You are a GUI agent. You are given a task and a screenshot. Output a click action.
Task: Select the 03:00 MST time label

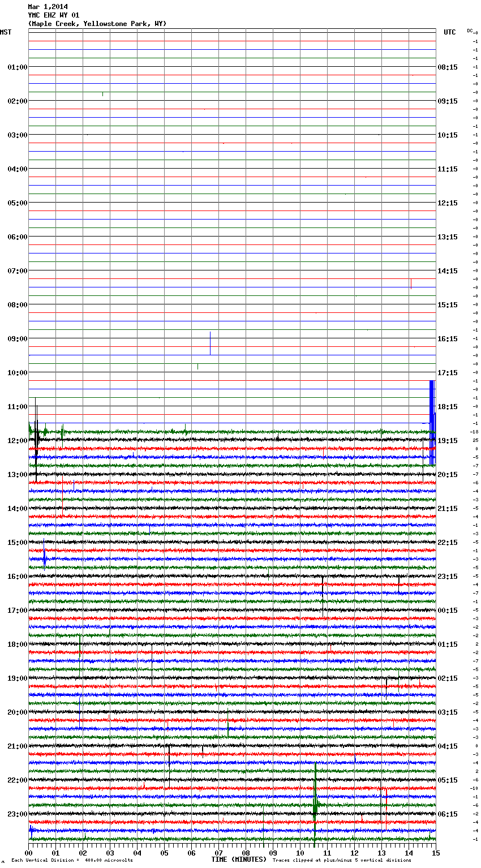[18, 135]
